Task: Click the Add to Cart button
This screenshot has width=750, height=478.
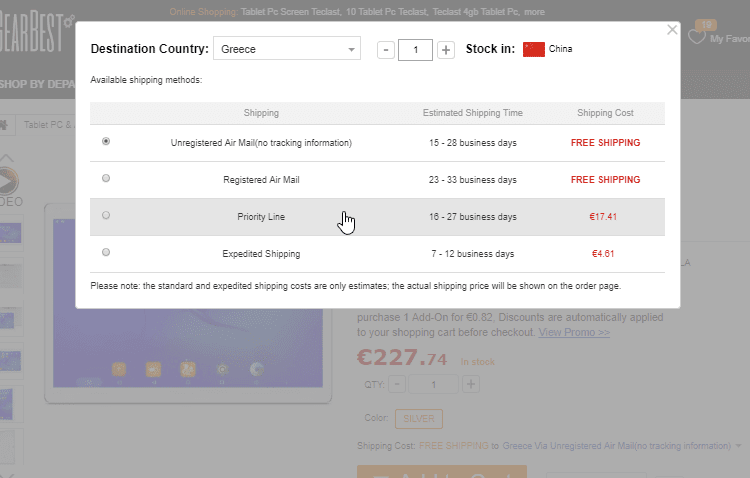Action: (x=442, y=470)
